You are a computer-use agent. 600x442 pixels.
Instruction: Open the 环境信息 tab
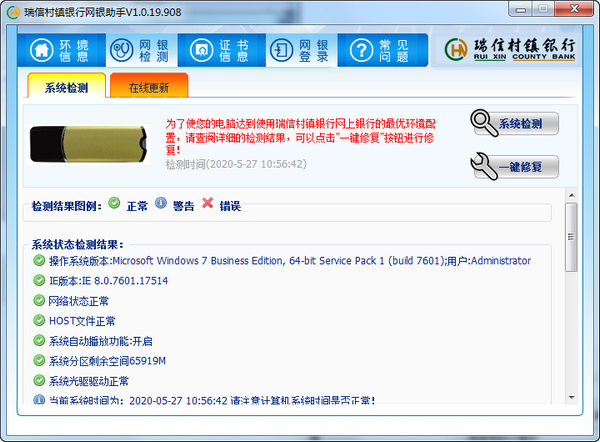pos(61,50)
